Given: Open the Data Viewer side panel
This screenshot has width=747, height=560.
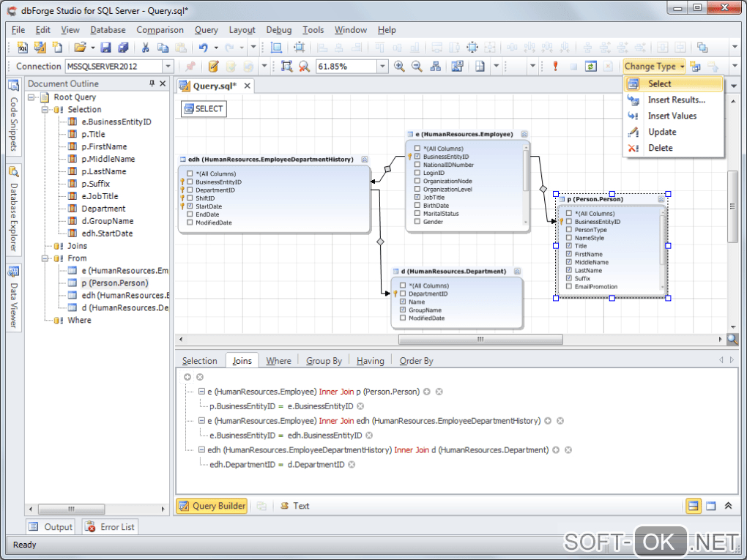Looking at the screenshot, I should point(13,298).
